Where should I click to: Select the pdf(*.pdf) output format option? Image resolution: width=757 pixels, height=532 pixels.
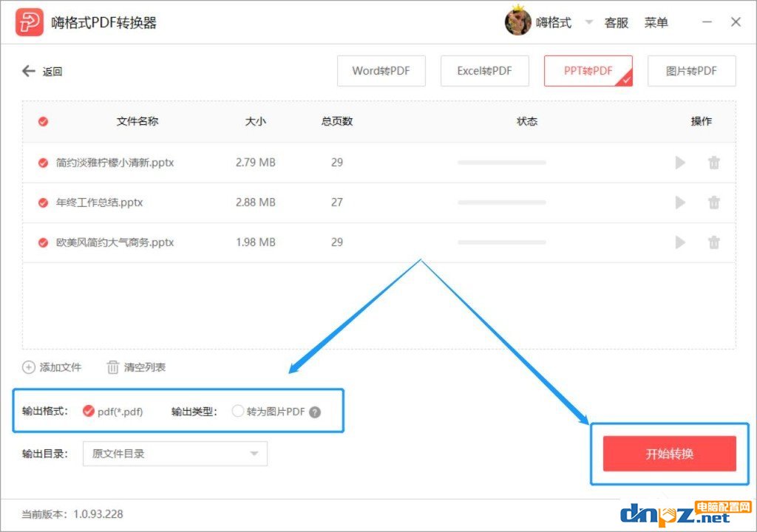click(89, 412)
